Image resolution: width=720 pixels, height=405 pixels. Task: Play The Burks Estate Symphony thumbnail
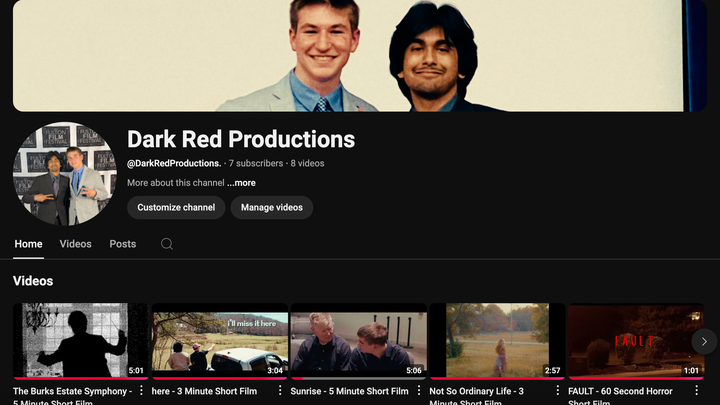point(80,340)
